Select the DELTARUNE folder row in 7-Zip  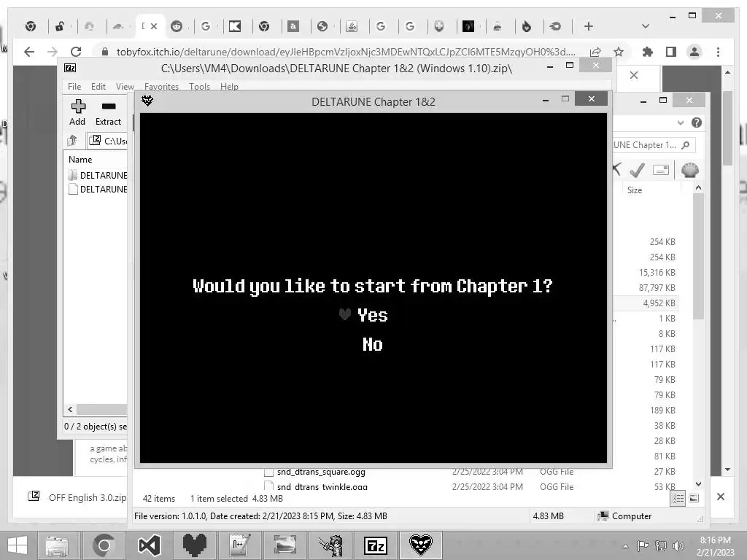pos(98,175)
